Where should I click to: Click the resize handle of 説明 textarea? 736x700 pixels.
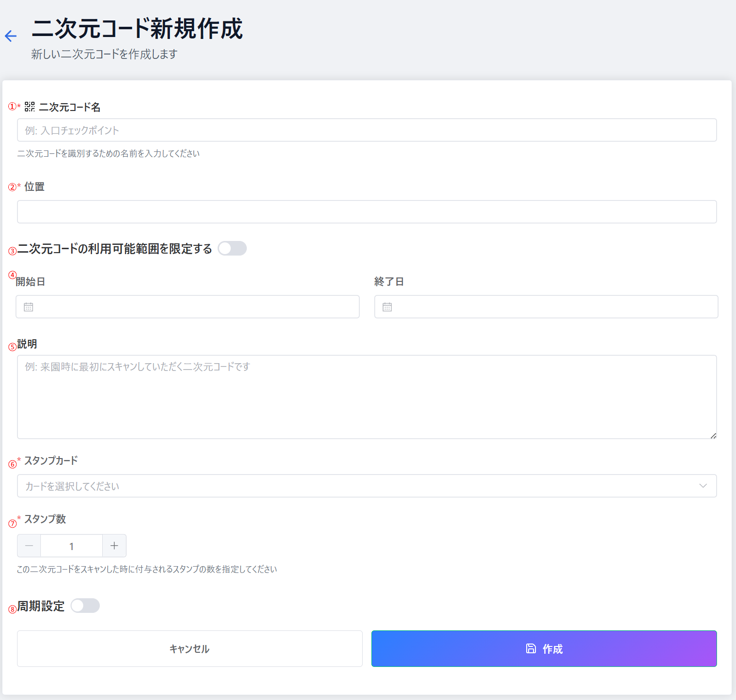point(713,436)
